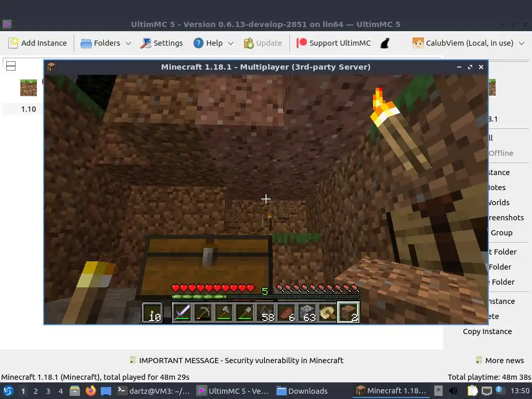Expand the system tray arrow
This screenshot has width=532, height=399.
pyautogui.click(x=438, y=391)
